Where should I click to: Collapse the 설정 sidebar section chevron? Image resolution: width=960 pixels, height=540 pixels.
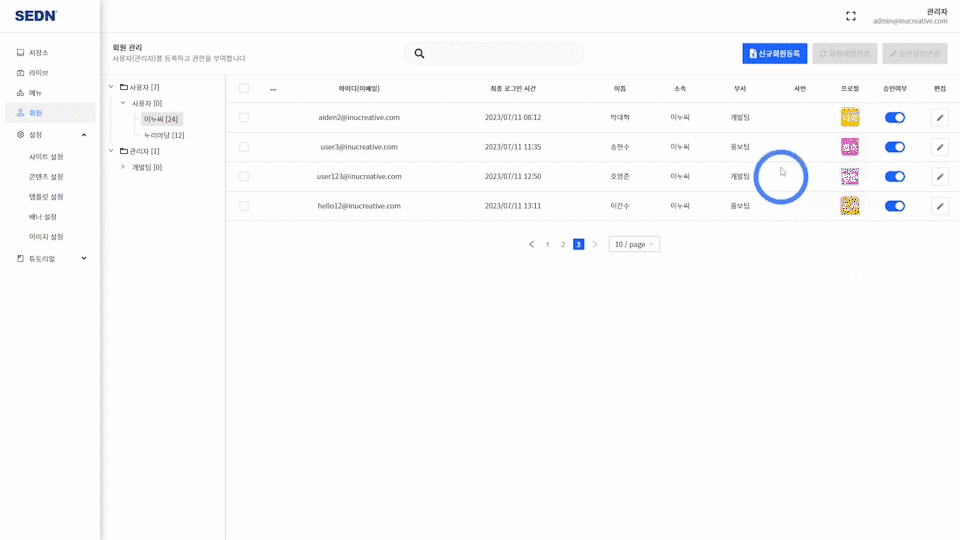[x=84, y=135]
